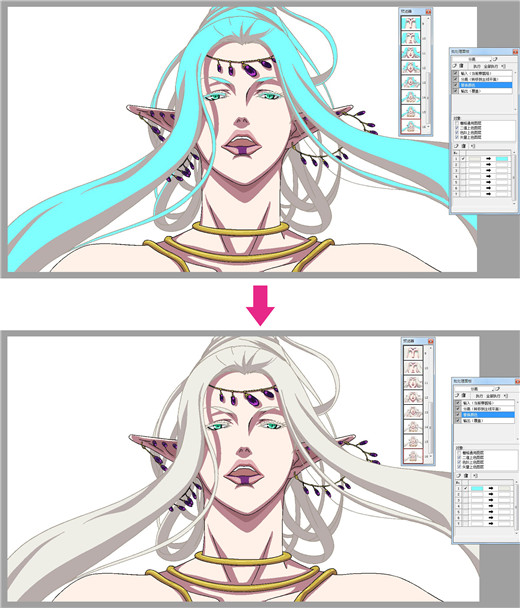Click the row 2 arrow in the white-hair color table
Image resolution: width=520 pixels, height=608 pixels.
[491, 494]
